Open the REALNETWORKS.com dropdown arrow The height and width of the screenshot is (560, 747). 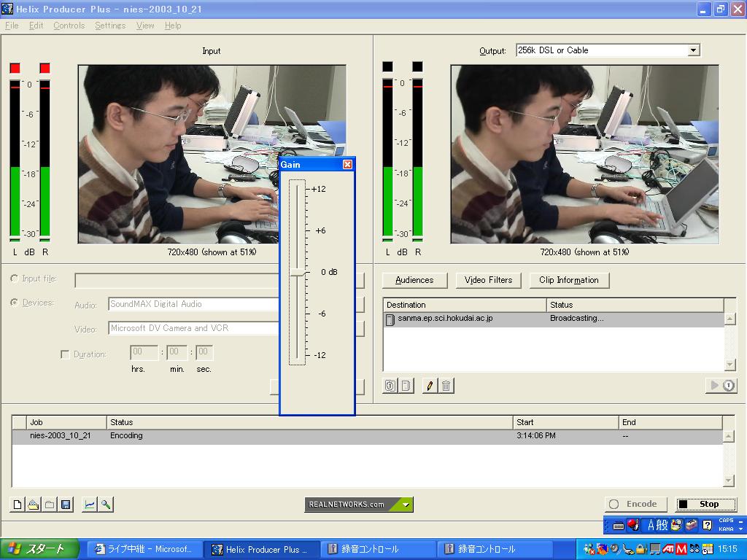point(406,505)
